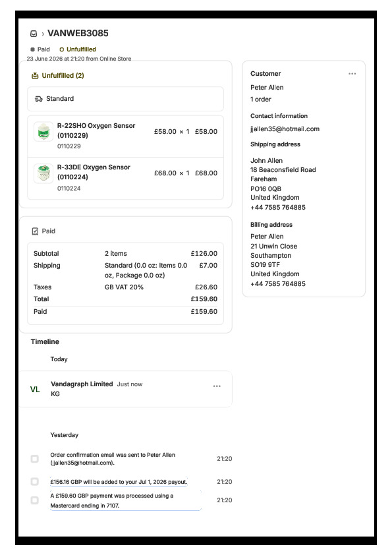Click the Paid receipt icon in payment card
This screenshot has width=392, height=555.
(35, 231)
